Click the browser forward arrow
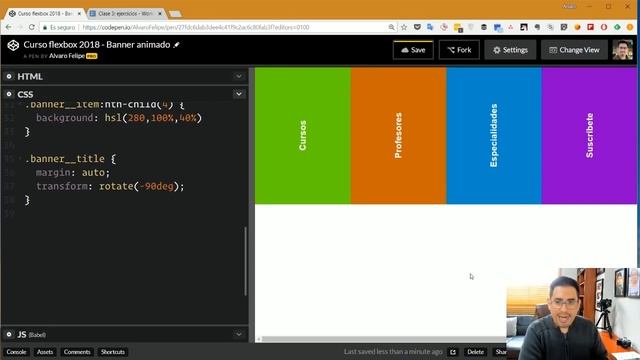 (x=20, y=27)
